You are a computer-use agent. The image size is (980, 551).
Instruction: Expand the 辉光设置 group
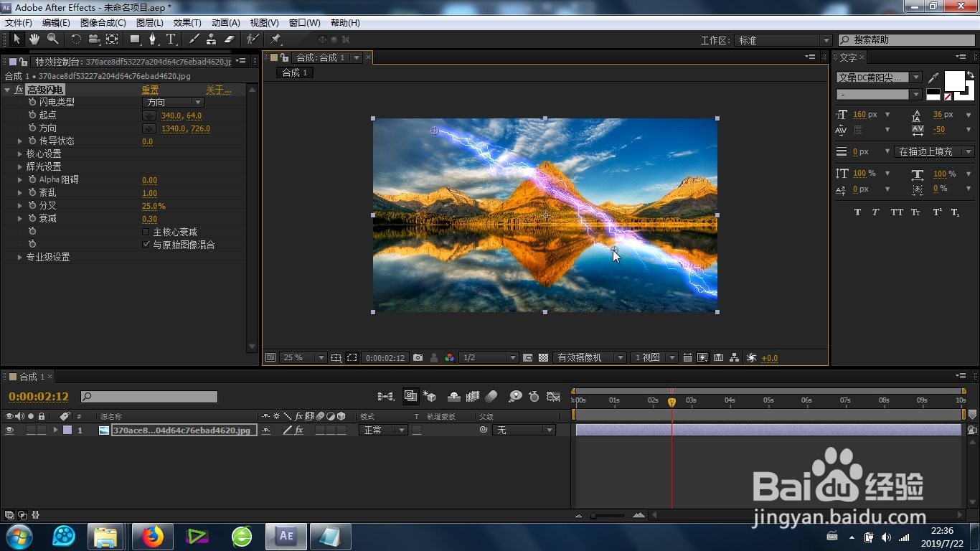[20, 166]
